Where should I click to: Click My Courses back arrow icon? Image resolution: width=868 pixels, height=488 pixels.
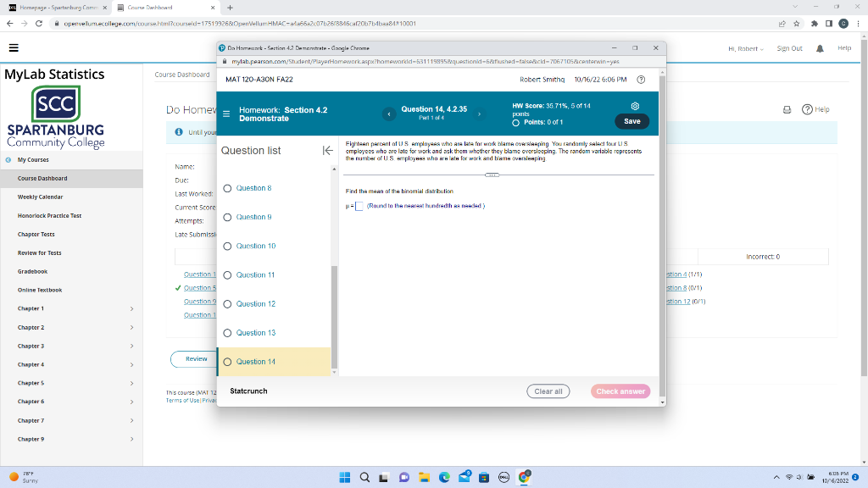(8, 160)
